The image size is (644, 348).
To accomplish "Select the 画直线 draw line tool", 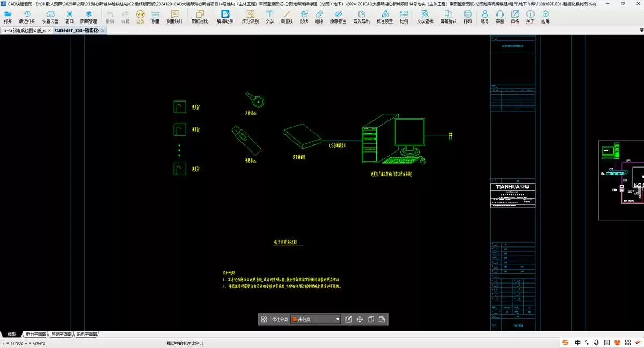I will (x=287, y=17).
